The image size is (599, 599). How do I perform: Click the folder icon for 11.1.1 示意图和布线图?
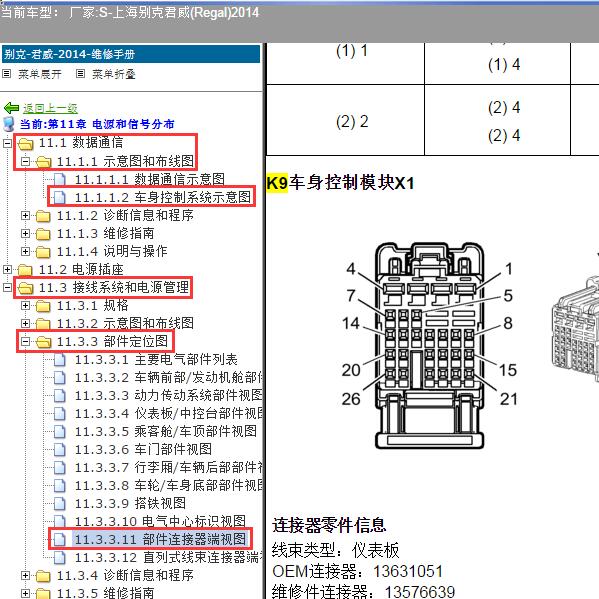43,162
